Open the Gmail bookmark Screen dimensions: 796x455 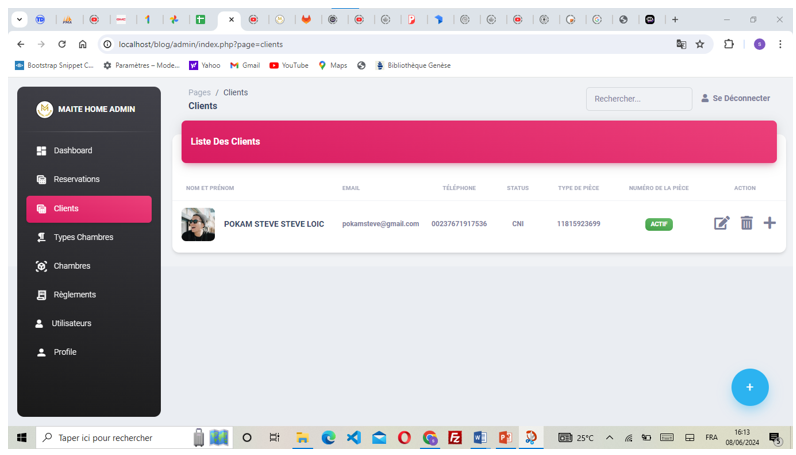click(x=245, y=66)
